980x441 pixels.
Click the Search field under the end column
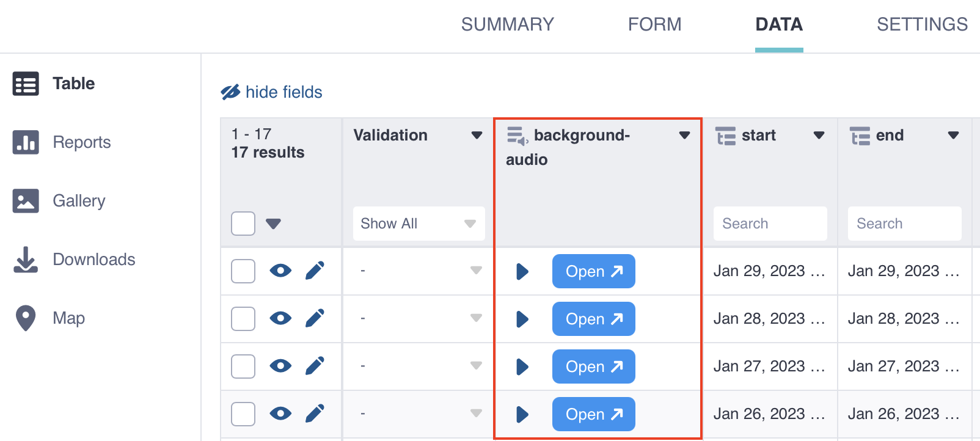click(904, 224)
